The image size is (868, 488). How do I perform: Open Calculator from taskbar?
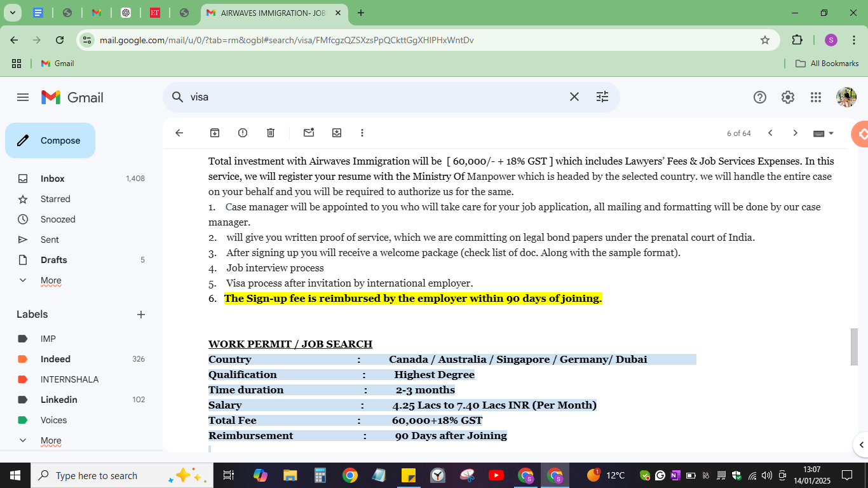pos(320,475)
